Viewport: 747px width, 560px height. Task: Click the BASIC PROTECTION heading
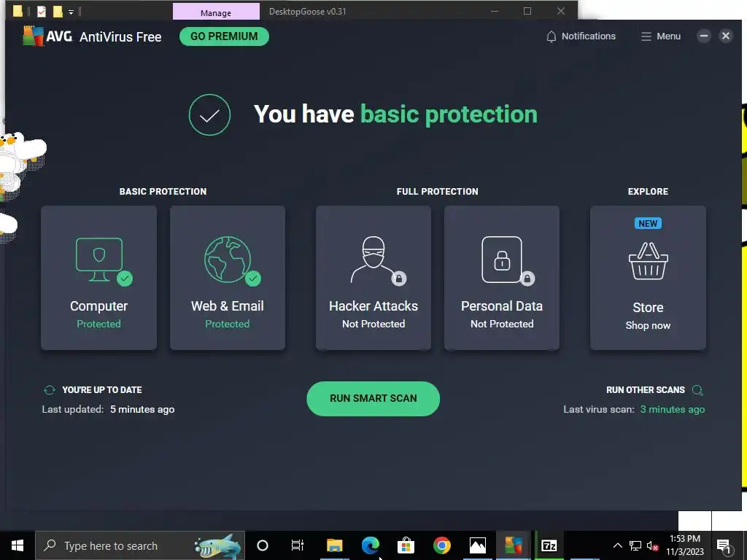pyautogui.click(x=163, y=192)
